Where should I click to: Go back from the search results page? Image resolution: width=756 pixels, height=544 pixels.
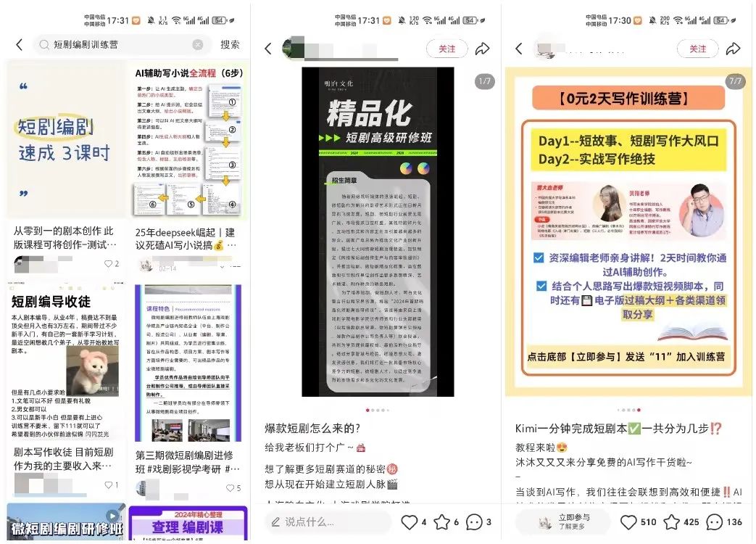19,45
